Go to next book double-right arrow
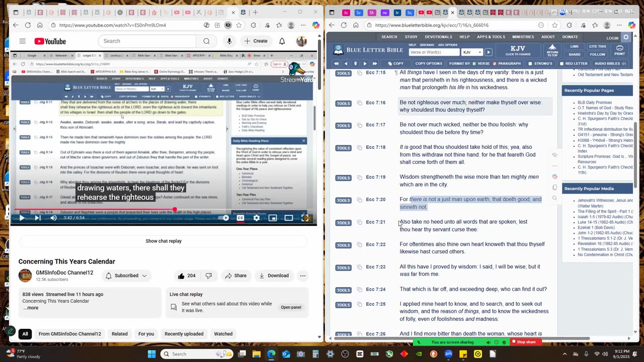 point(374,64)
